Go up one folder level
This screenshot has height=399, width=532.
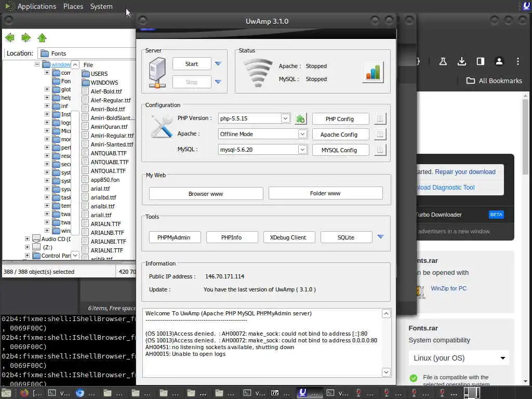point(42,37)
